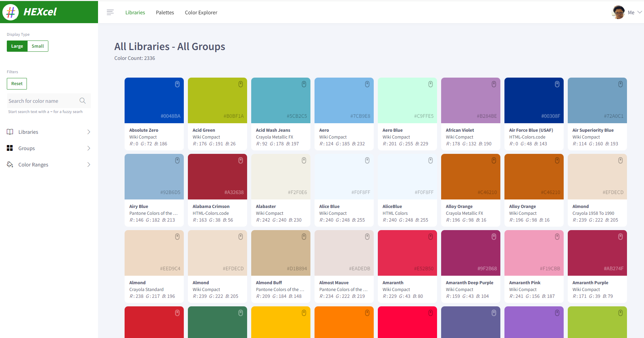The image size is (644, 338).
Task: Collapse sidebar with the hamburger menu icon
Action: pyautogui.click(x=110, y=13)
